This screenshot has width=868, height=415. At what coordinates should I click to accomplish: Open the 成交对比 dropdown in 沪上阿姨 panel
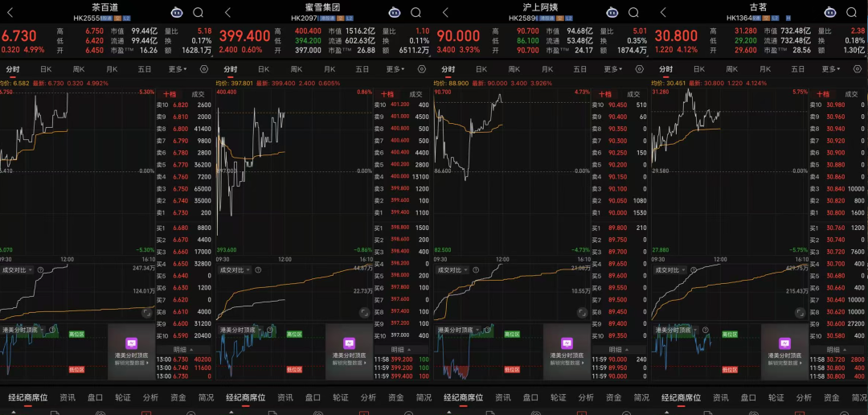click(x=456, y=269)
